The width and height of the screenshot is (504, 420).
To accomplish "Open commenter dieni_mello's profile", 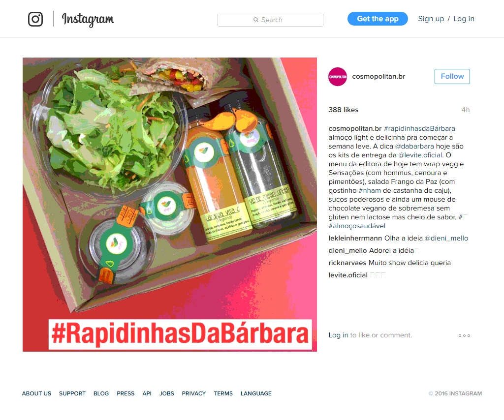I will coord(347,250).
